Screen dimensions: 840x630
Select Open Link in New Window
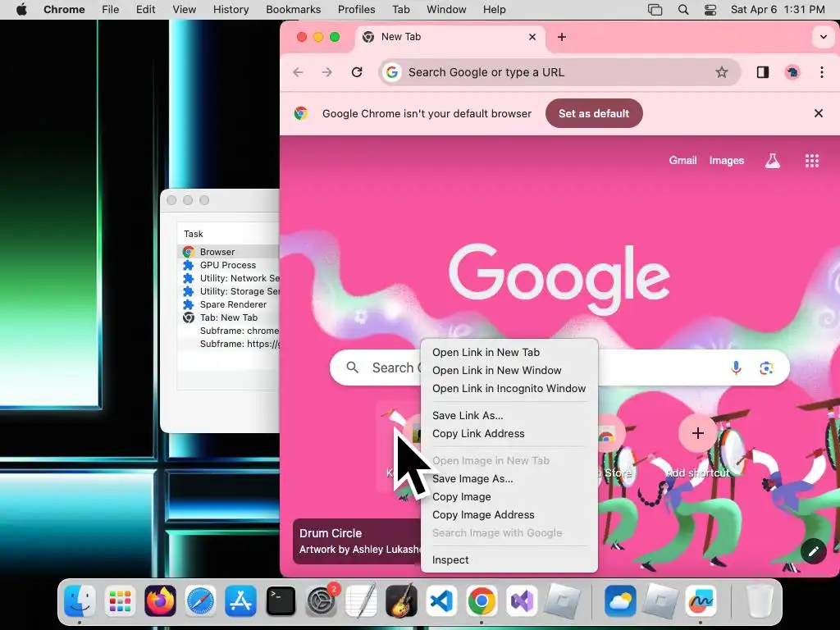509,371
